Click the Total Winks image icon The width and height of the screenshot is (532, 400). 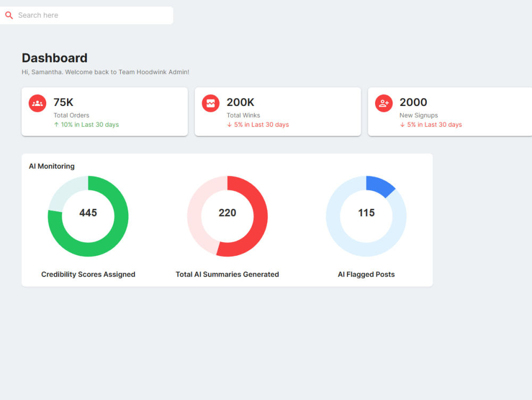coord(211,103)
